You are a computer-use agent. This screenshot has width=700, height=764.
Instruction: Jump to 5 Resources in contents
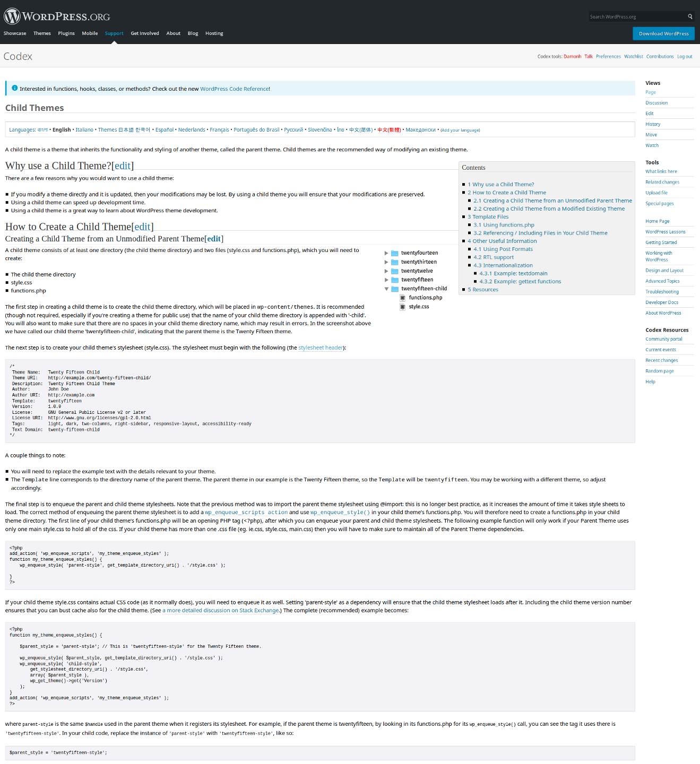(x=483, y=289)
